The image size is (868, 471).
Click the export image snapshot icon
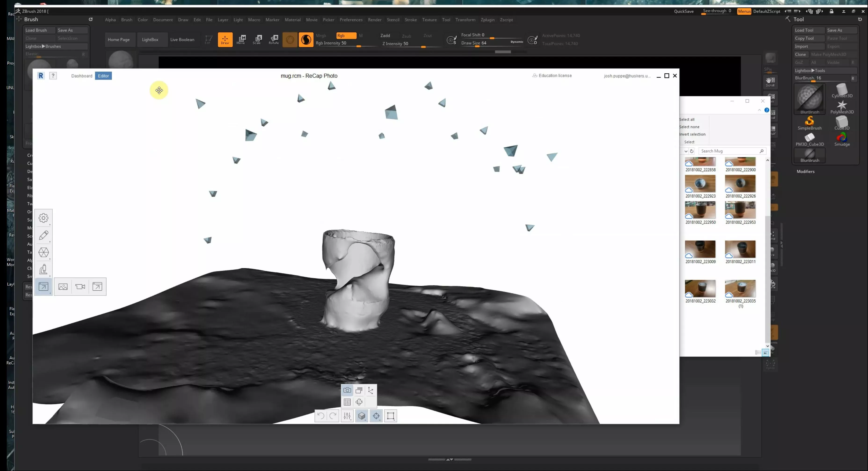point(63,286)
